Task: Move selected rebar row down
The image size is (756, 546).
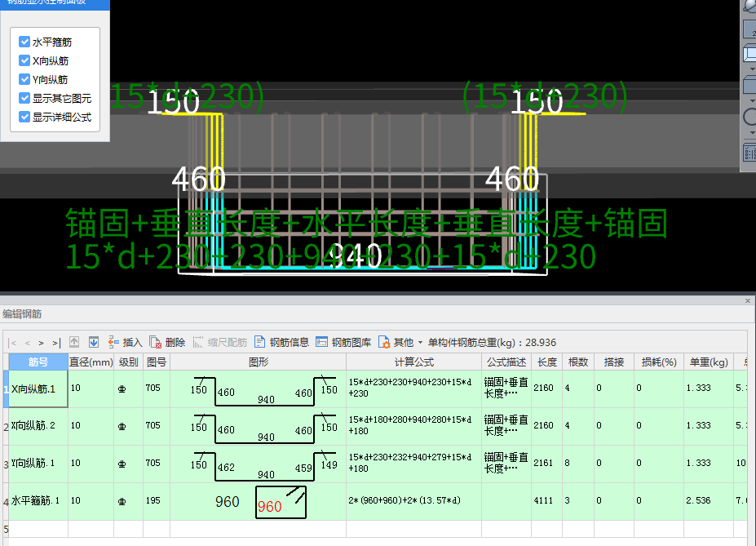Action: (94, 343)
